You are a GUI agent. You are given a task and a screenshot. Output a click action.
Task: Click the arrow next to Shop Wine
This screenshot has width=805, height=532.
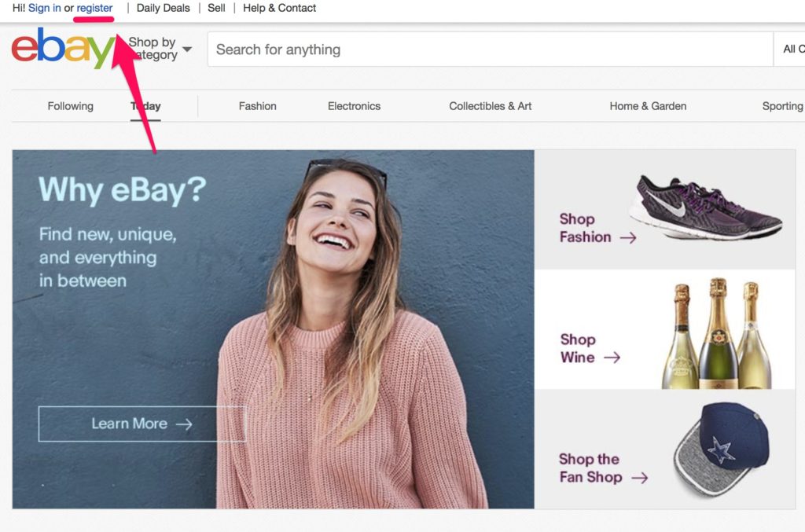pyautogui.click(x=612, y=358)
